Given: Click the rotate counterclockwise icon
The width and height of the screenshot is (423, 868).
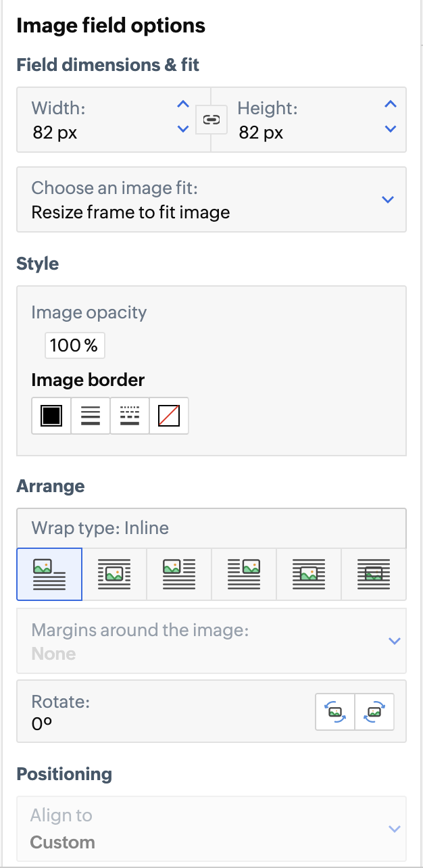Looking at the screenshot, I should click(x=335, y=711).
